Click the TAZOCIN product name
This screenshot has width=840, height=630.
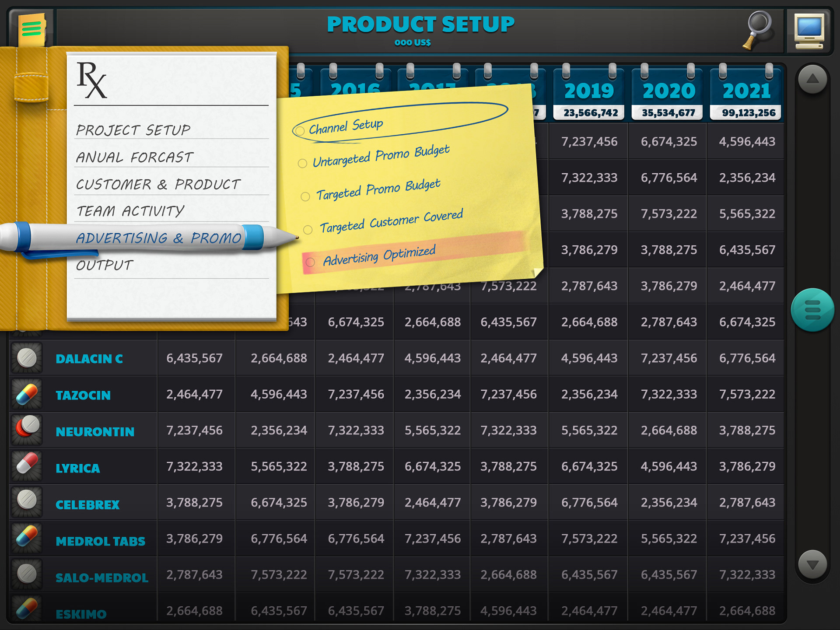tap(83, 395)
